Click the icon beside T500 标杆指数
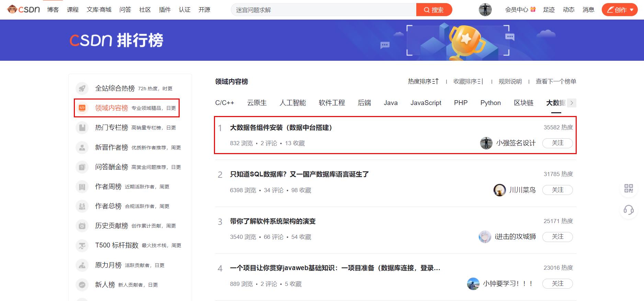 [82, 245]
